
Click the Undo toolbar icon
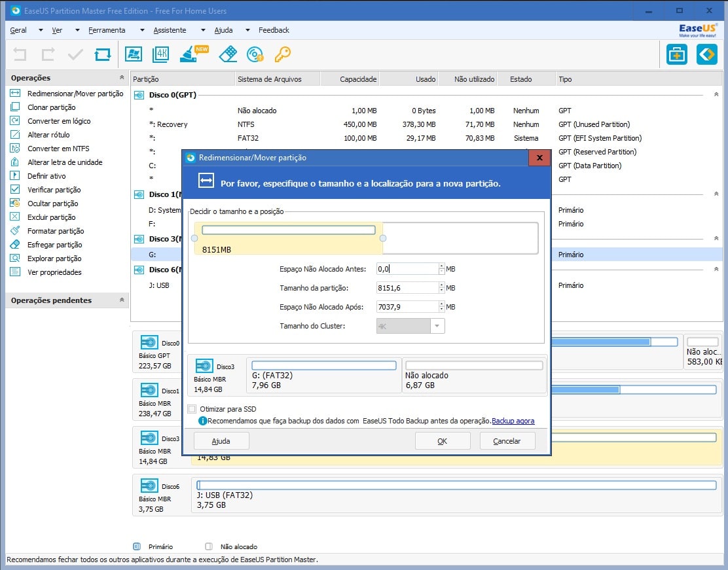pos(20,54)
